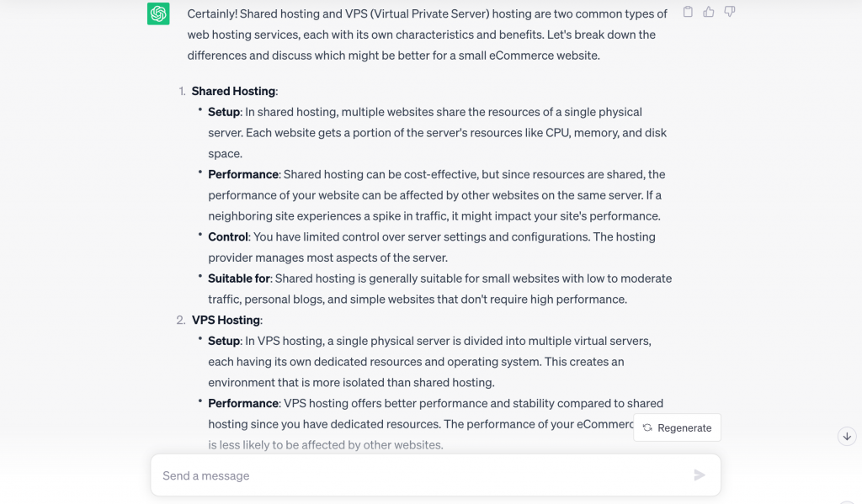Click "Setup" label under Shared Hosting
Image resolution: width=862 pixels, height=504 pixels.
[x=224, y=112]
